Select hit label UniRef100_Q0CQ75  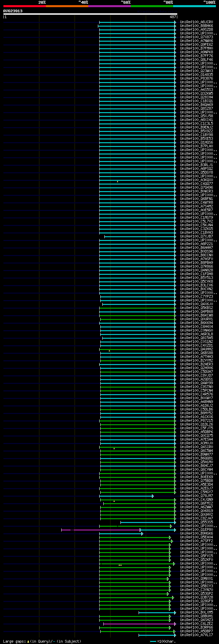point(196,436)
